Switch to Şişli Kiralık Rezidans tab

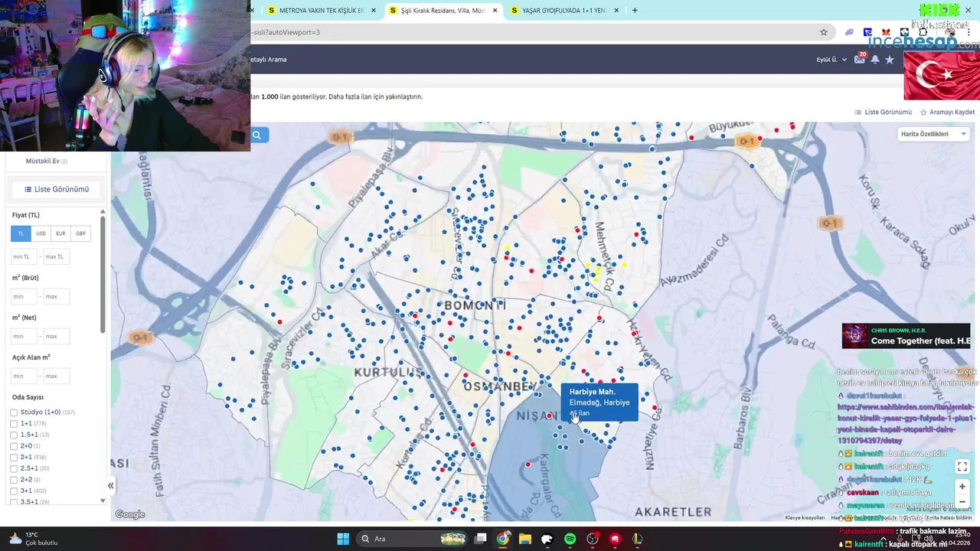pyautogui.click(x=444, y=11)
